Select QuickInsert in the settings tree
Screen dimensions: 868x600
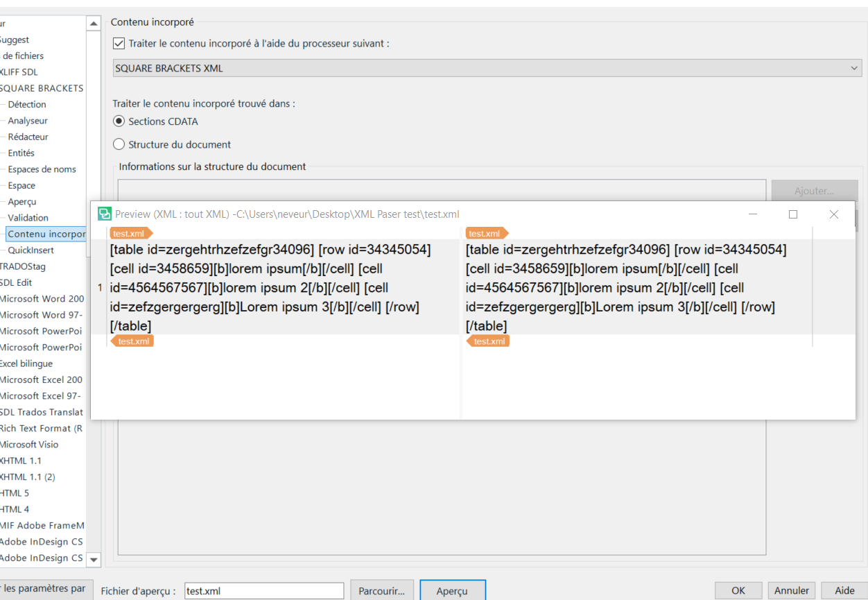(31, 250)
